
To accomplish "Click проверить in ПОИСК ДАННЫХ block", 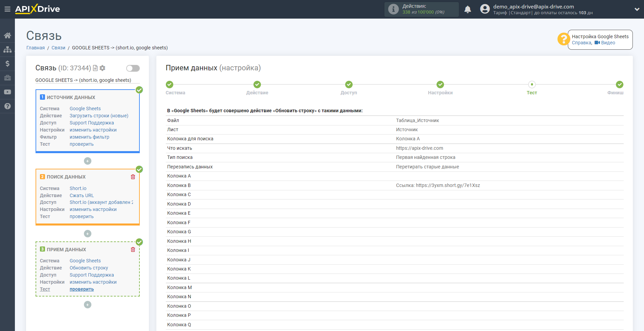I will [82, 216].
